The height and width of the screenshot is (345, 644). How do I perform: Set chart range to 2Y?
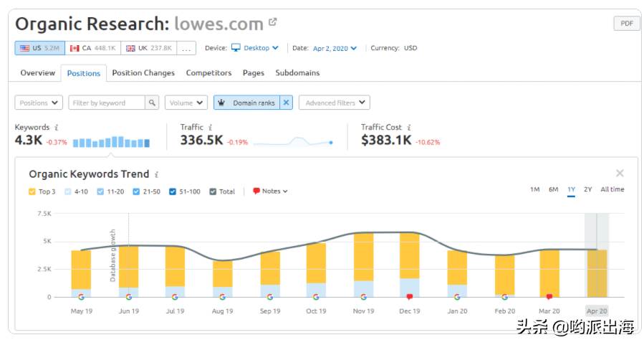click(x=588, y=189)
